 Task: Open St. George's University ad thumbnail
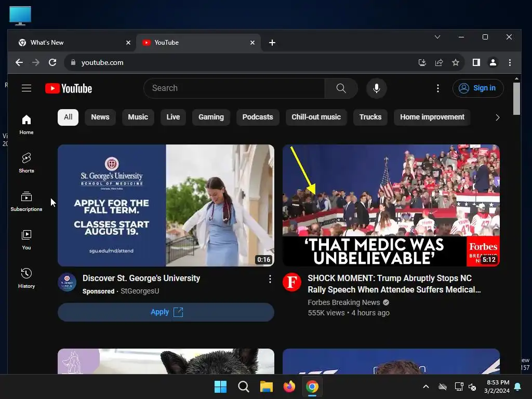166,205
